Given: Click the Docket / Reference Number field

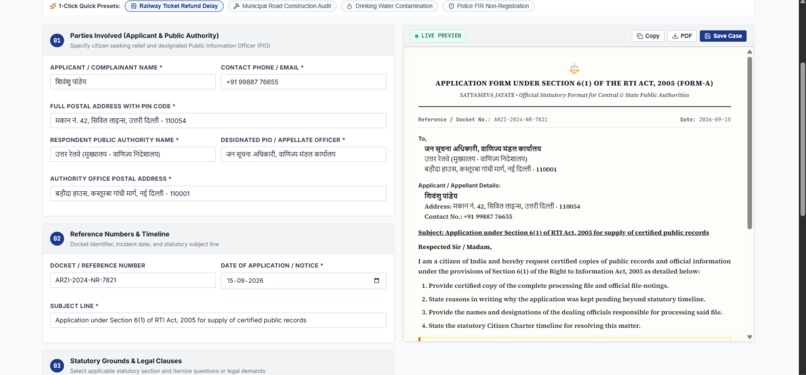Looking at the screenshot, I should (x=133, y=280).
